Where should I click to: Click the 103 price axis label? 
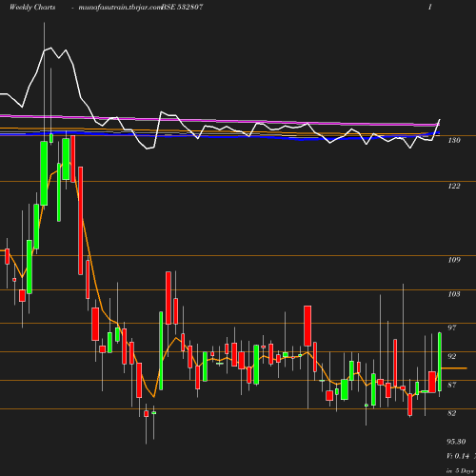(x=454, y=294)
